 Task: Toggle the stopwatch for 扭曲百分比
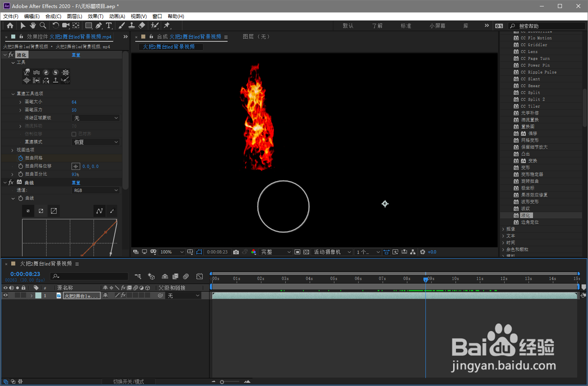[20, 174]
